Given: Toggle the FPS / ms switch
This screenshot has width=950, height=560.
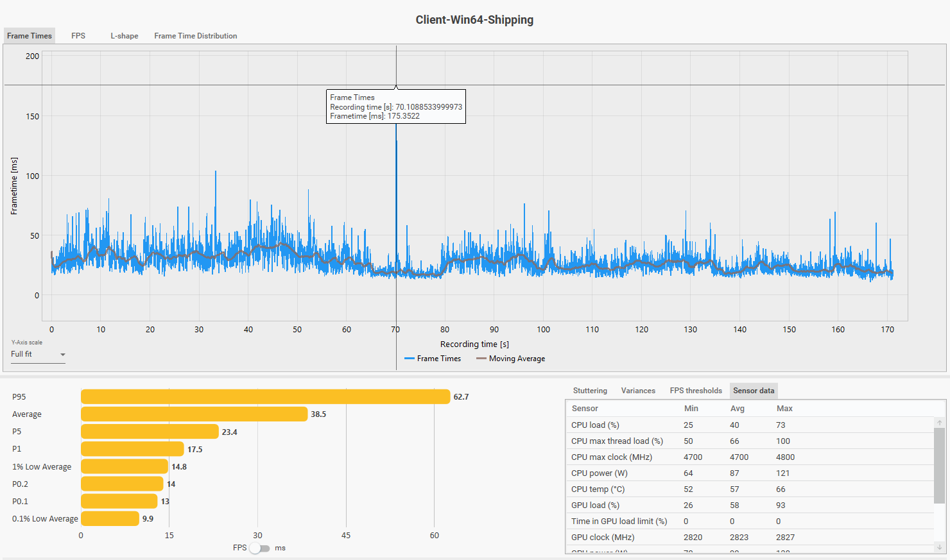Looking at the screenshot, I should (260, 548).
